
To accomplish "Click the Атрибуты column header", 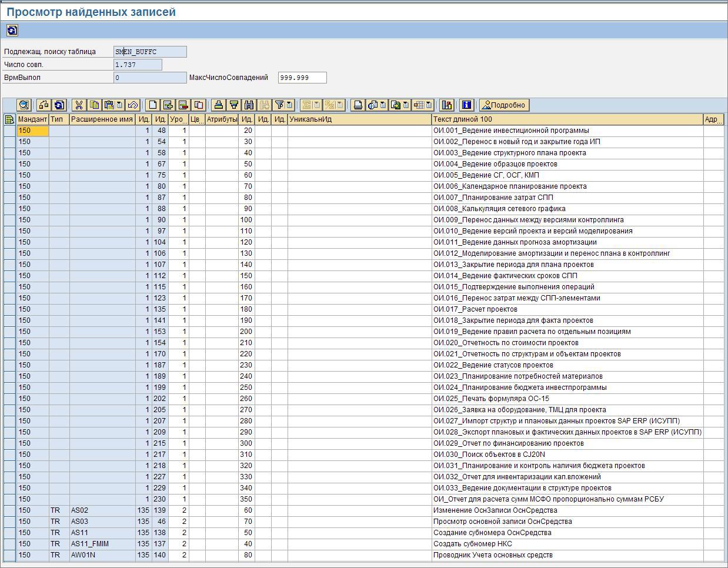I will pos(222,119).
